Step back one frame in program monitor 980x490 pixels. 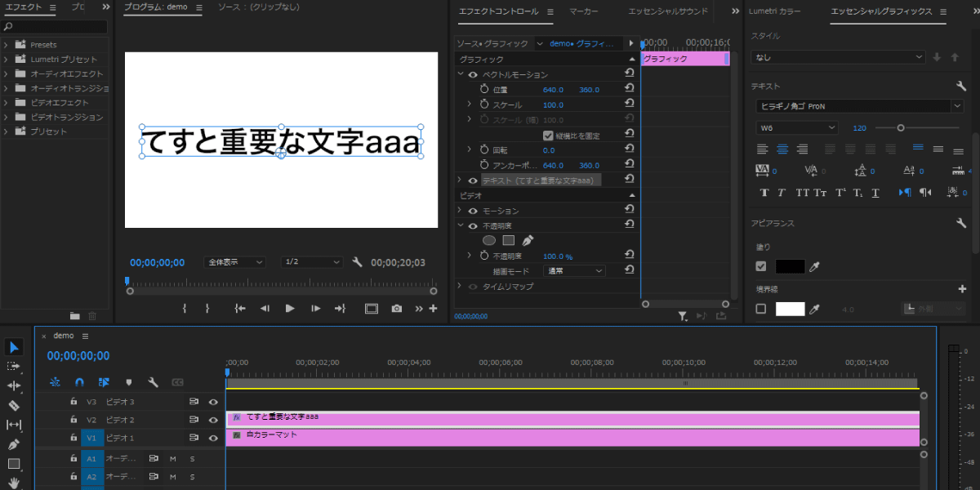265,308
